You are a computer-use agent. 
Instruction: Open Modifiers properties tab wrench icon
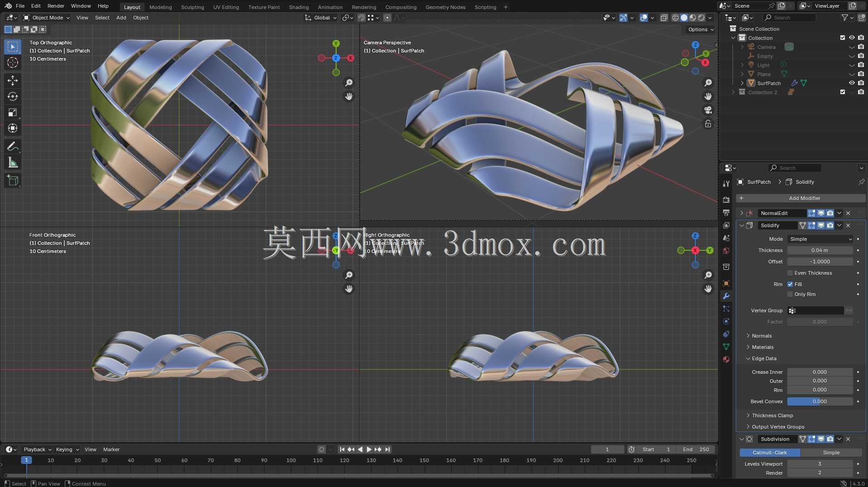726,296
